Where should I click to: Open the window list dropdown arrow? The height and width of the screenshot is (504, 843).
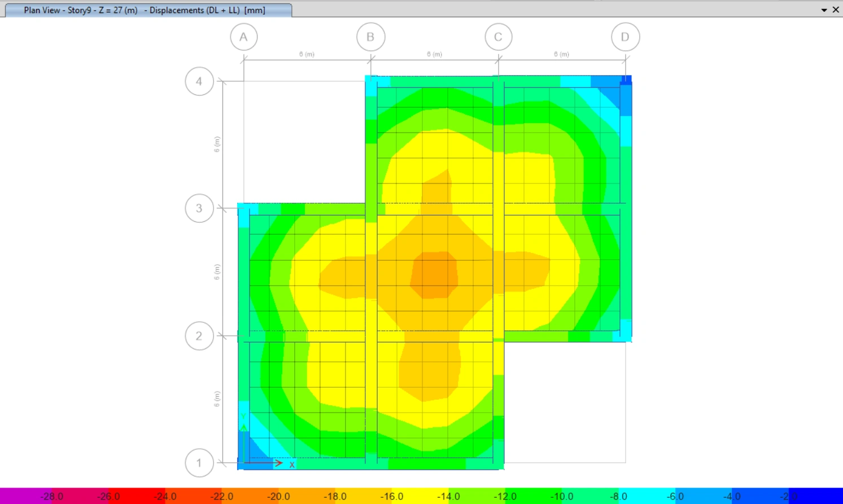coord(824,10)
